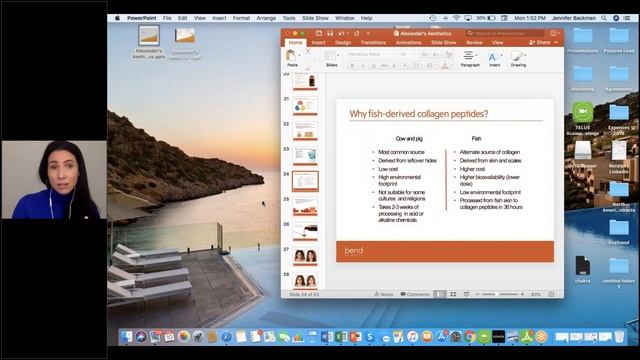The height and width of the screenshot is (360, 640).
Task: Expand the Paste dropdown arrow
Action: pyautogui.click(x=299, y=55)
